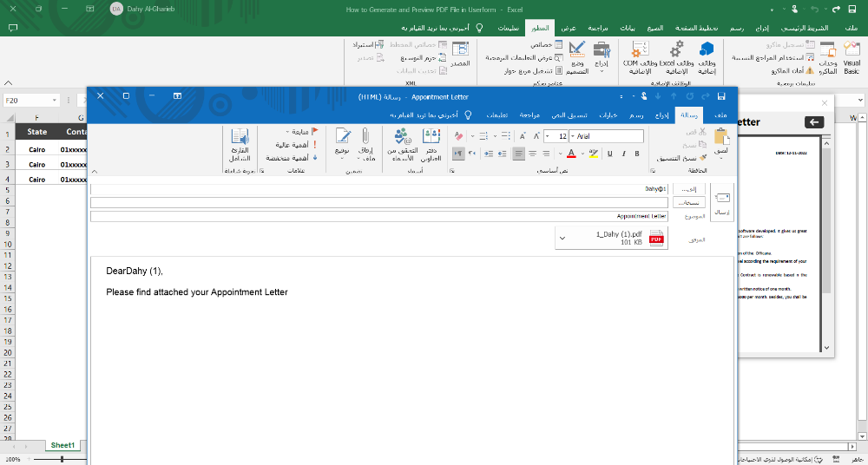Open the 1_Dahy (1).pdf attachment
This screenshot has height=465, width=868.
pyautogui.click(x=611, y=238)
